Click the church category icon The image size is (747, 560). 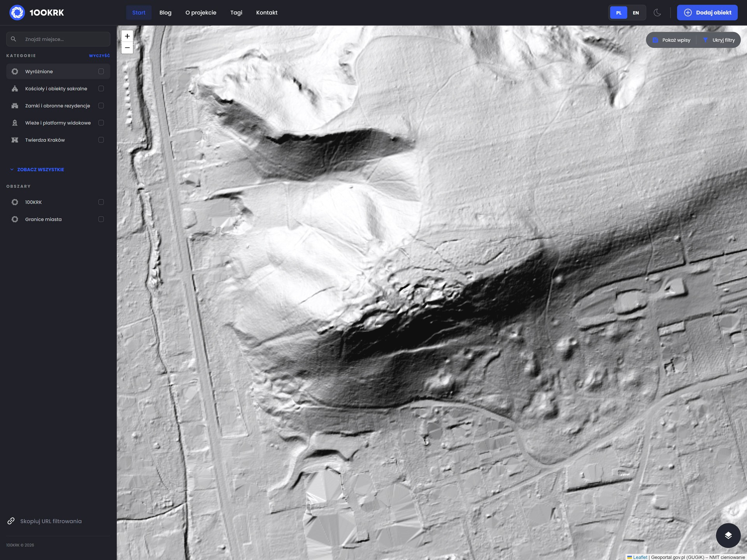pos(15,89)
